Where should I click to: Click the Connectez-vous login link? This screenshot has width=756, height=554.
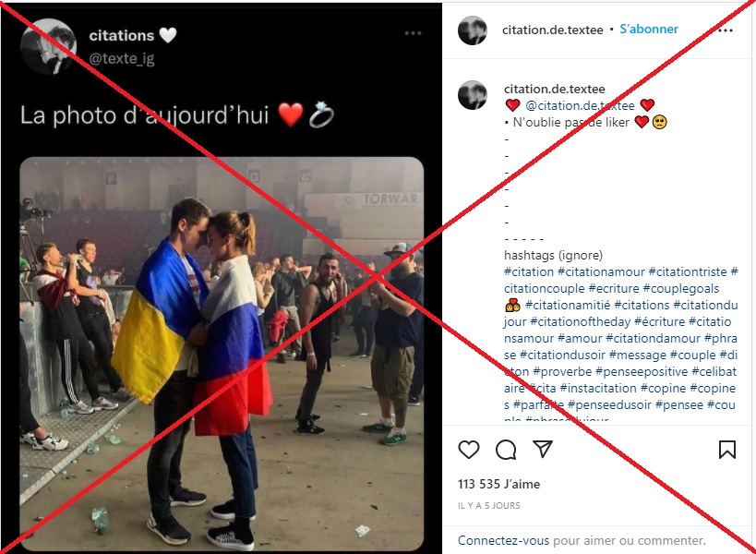(503, 540)
